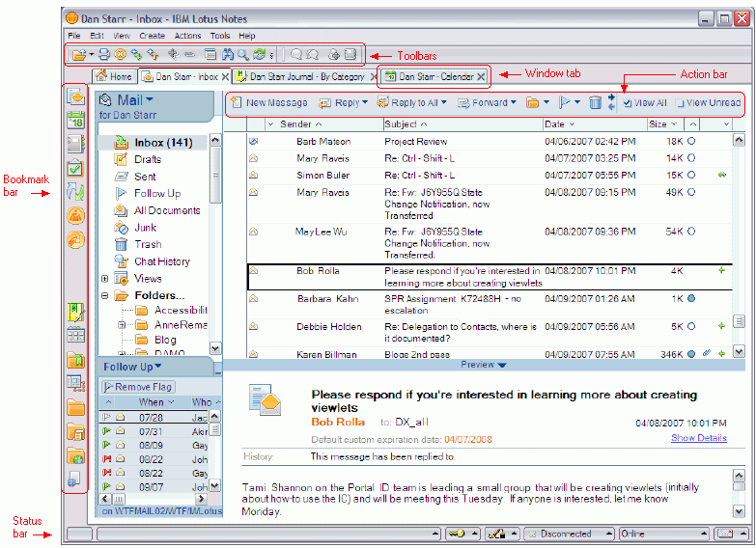Click the message list vertical scrollbar down arrow
The height and width of the screenshot is (548, 756).
(x=739, y=352)
